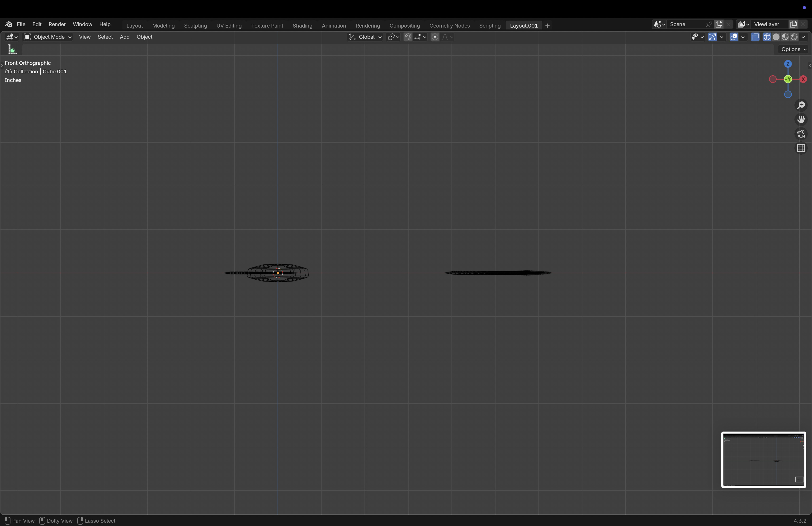Add a new workspace with plus button
The image size is (812, 526).
coord(547,26)
